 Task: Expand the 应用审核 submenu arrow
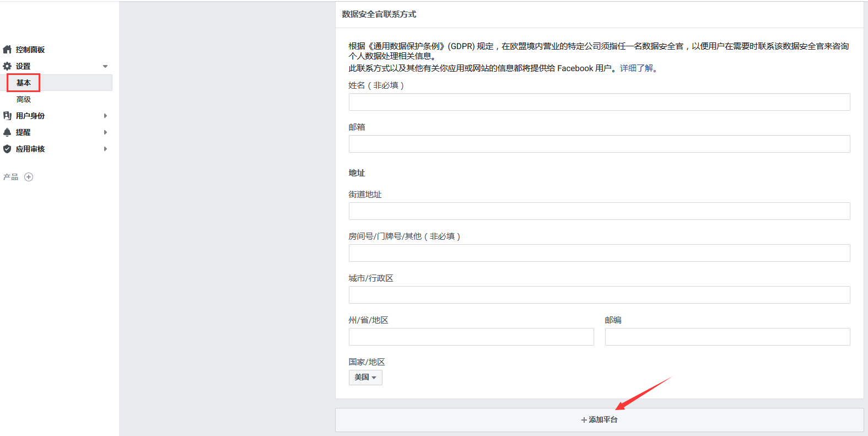click(105, 149)
